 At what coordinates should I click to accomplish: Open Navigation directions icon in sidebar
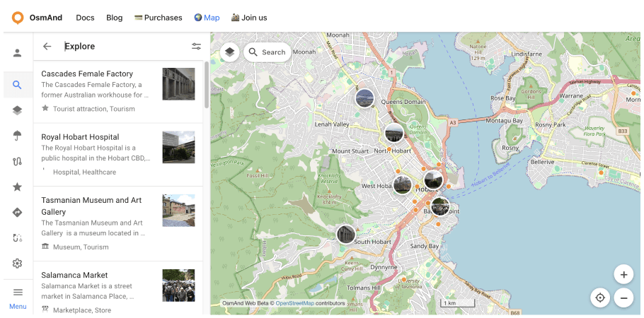pyautogui.click(x=18, y=212)
